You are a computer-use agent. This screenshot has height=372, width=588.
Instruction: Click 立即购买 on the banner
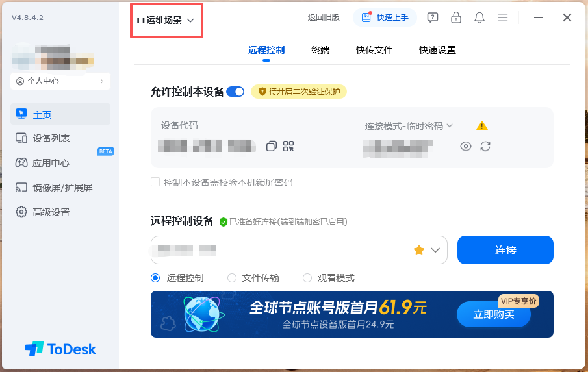494,314
